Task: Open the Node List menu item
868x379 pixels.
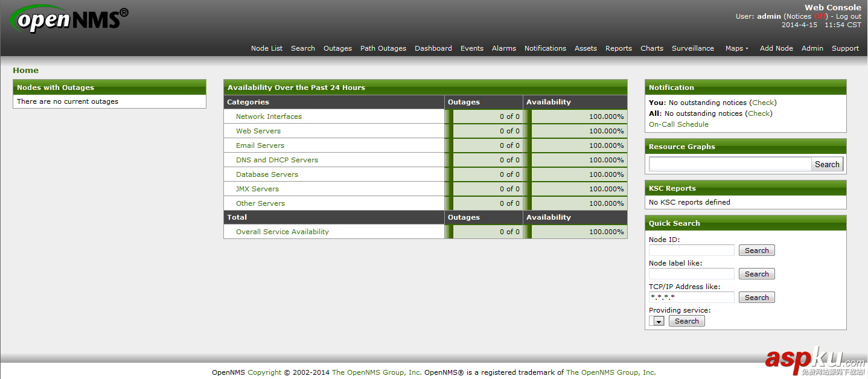Action: tap(267, 48)
